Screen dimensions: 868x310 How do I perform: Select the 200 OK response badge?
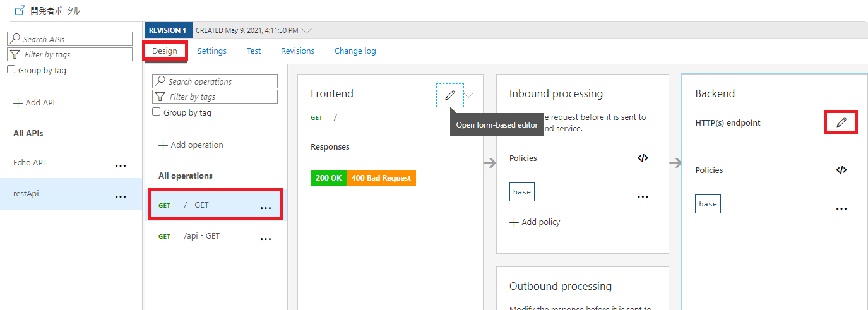(328, 178)
